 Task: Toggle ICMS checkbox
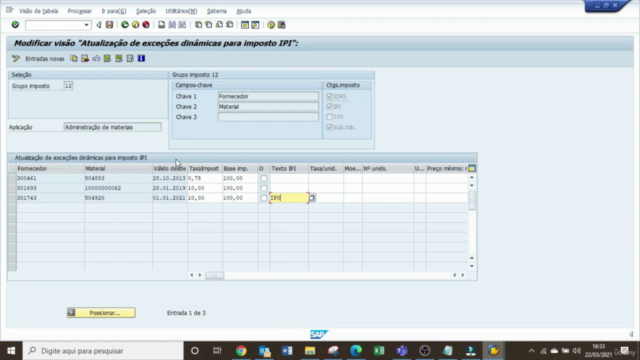click(329, 96)
